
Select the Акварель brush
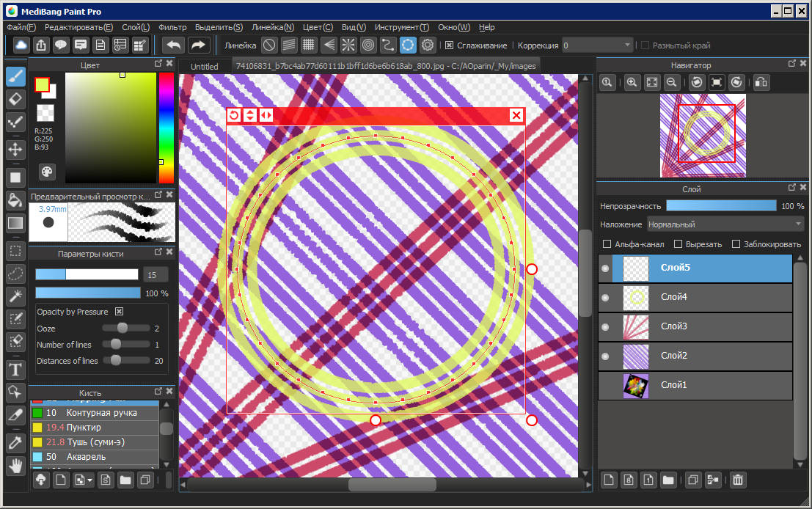95,457
